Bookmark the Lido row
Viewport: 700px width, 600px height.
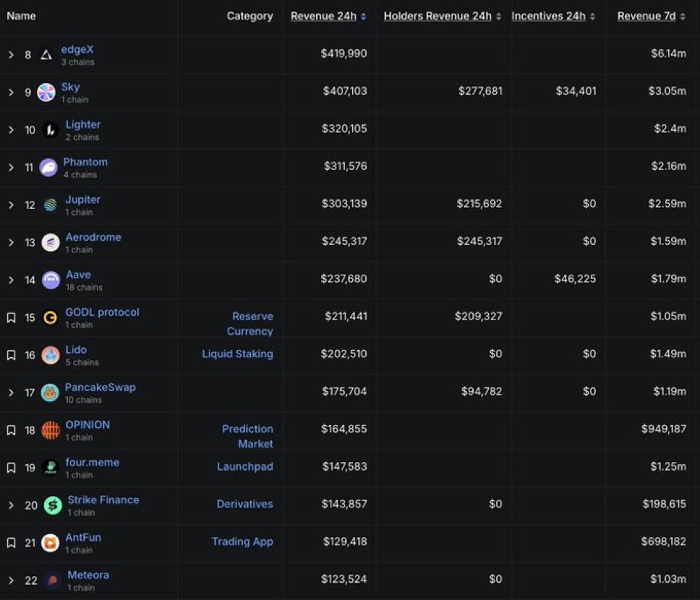click(11, 355)
